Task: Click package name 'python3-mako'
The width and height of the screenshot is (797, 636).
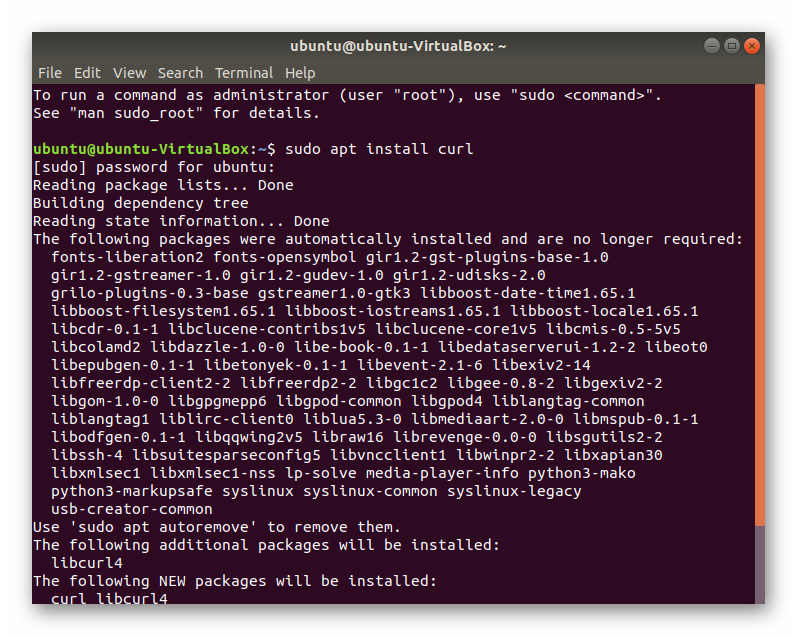Action: coord(581,473)
